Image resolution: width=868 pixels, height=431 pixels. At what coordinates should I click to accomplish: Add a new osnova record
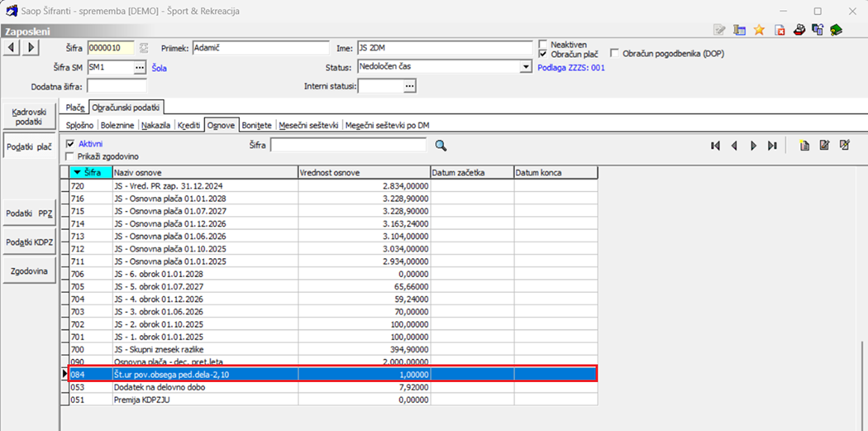click(804, 146)
